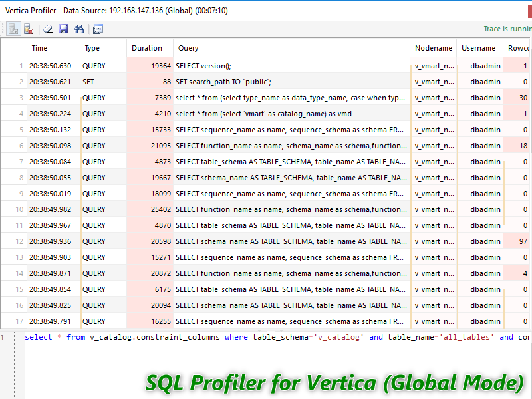Viewport: 532px width, 399px height.
Task: Click the dbadmin username in row 1
Action: click(x=479, y=66)
